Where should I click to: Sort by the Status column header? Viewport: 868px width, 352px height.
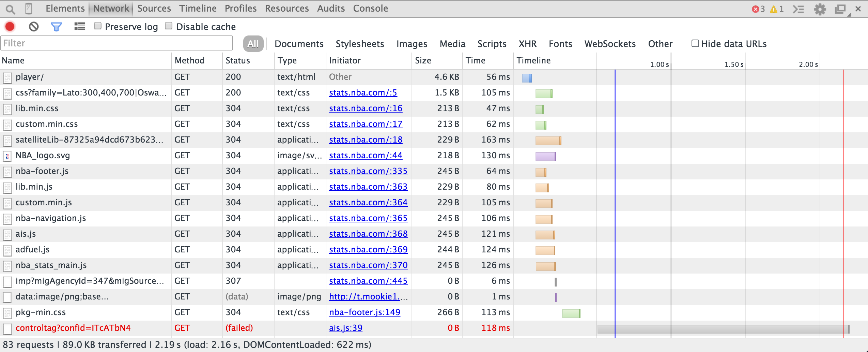tap(248, 61)
